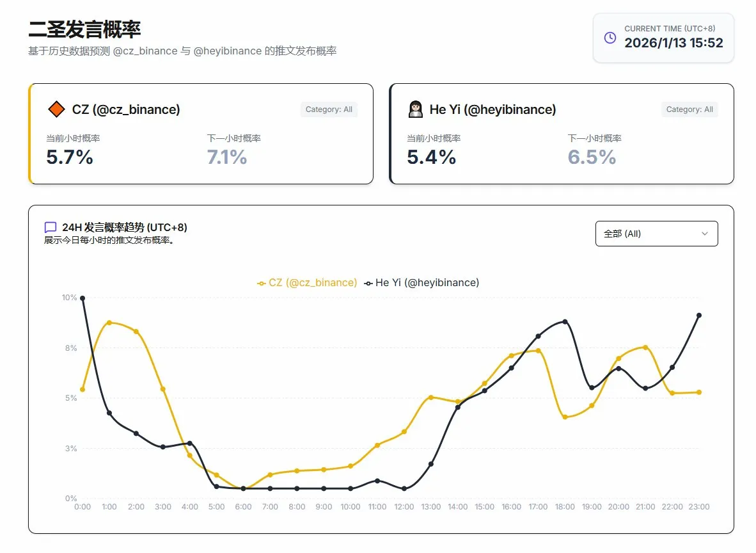The width and height of the screenshot is (756, 553).
Task: Click the 二圣发言概率 page title
Action: point(84,29)
